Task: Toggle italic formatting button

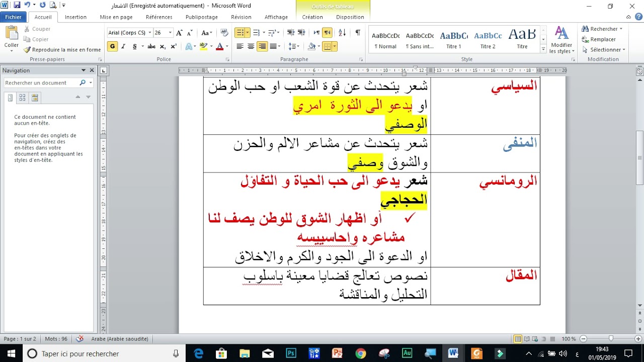Action: (x=124, y=46)
